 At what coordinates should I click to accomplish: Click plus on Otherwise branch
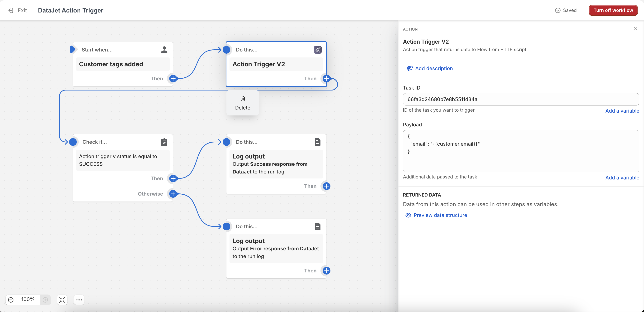pos(173,194)
